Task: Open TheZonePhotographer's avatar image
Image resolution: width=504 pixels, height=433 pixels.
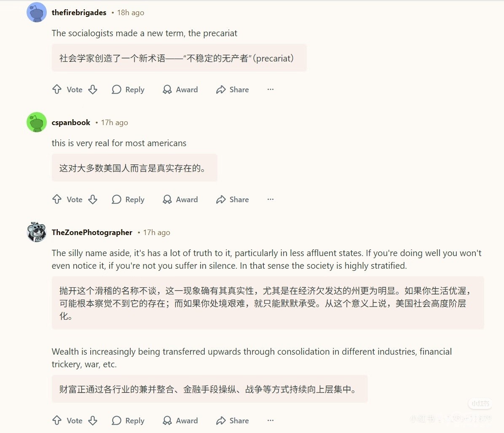Action: tap(37, 232)
